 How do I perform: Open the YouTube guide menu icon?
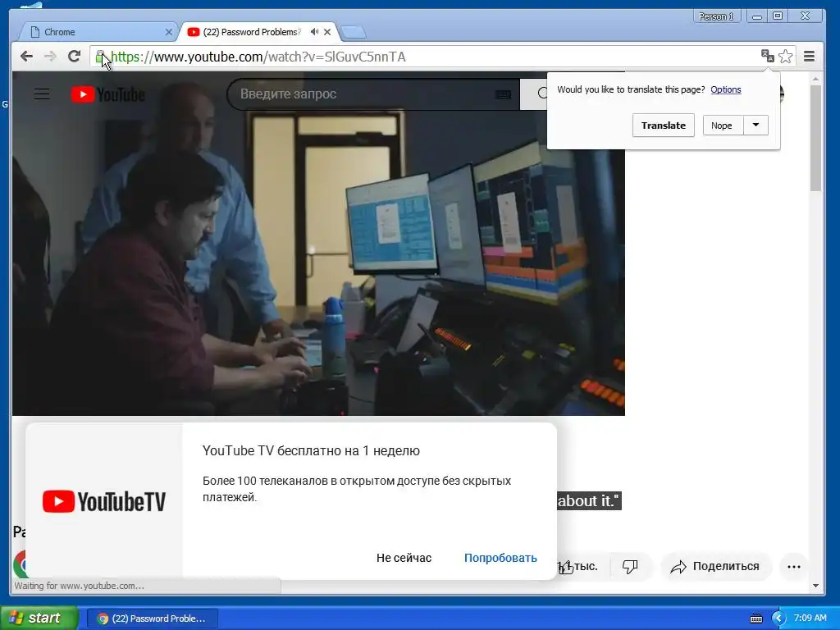point(43,94)
